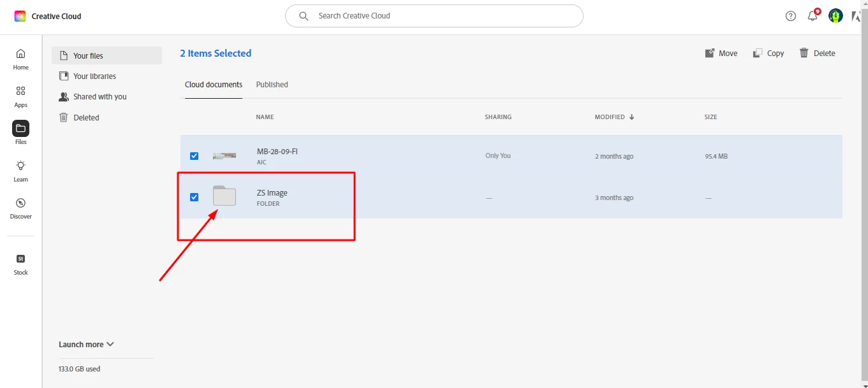This screenshot has height=388, width=868.
Task: Open the Help question mark icon
Action: point(791,16)
